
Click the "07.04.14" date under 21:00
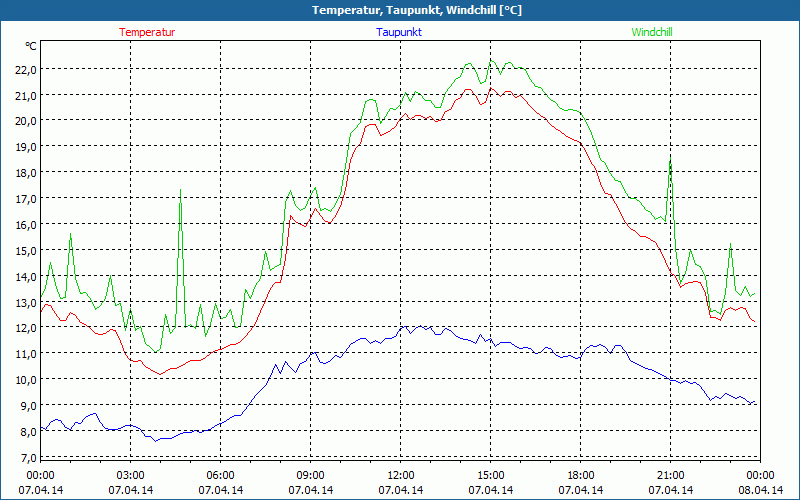[x=670, y=490]
